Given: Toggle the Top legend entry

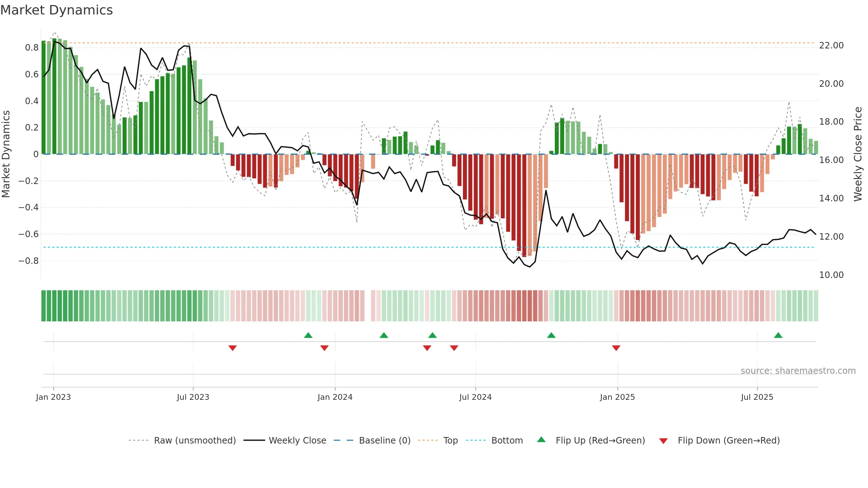Looking at the screenshot, I should click(438, 440).
